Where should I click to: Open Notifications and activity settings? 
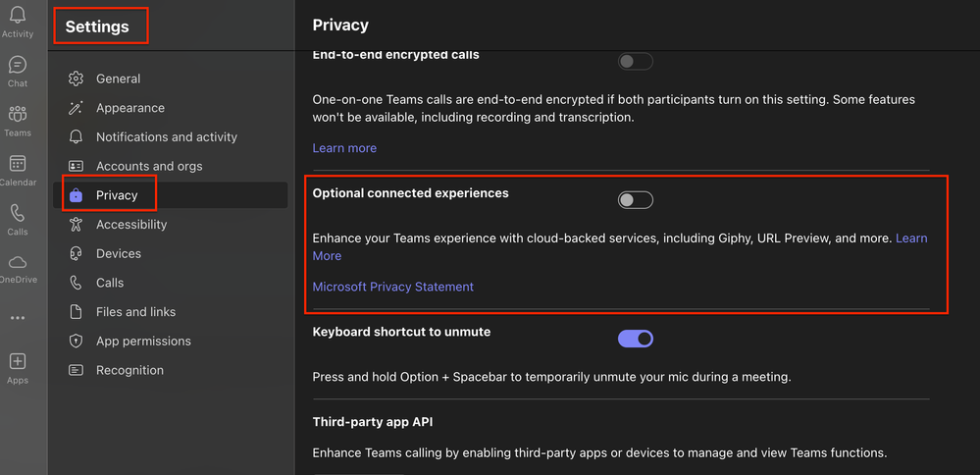[166, 137]
